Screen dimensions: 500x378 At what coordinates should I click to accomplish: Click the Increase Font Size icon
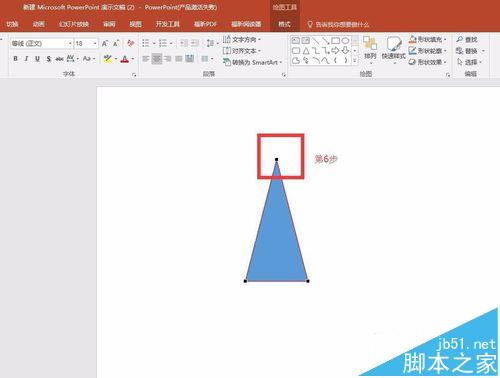(105, 43)
